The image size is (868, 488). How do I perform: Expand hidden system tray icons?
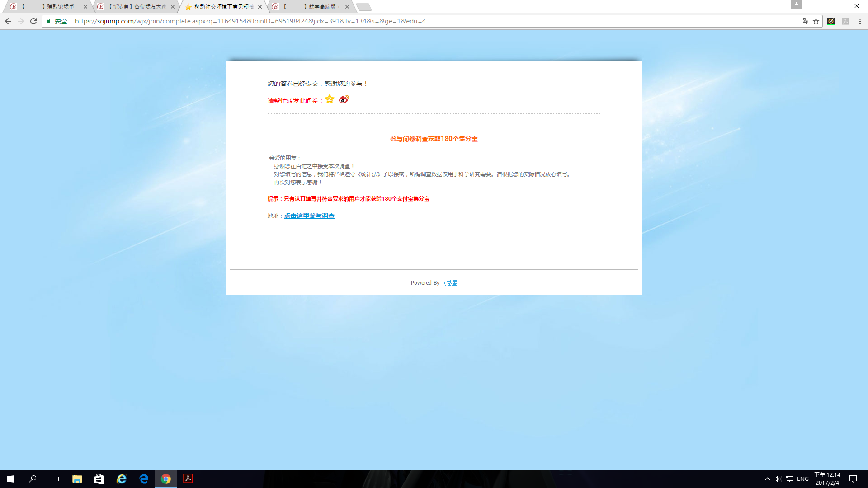[767, 479]
